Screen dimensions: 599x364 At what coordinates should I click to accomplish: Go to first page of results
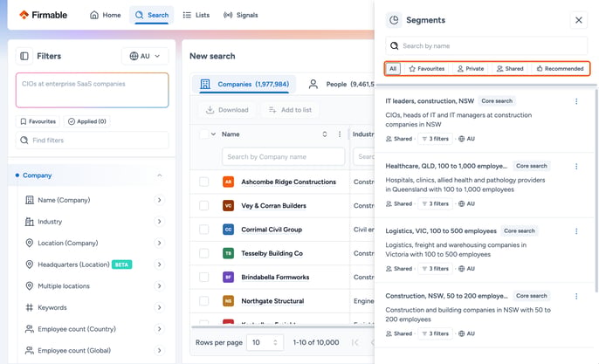[355, 342]
